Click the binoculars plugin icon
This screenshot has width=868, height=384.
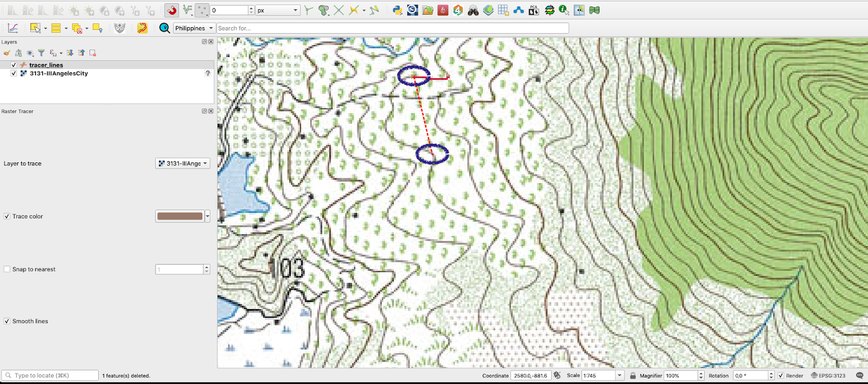pyautogui.click(x=473, y=10)
